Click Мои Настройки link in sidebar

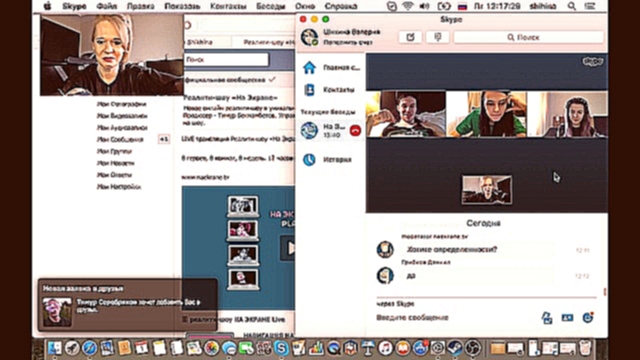pyautogui.click(x=119, y=187)
